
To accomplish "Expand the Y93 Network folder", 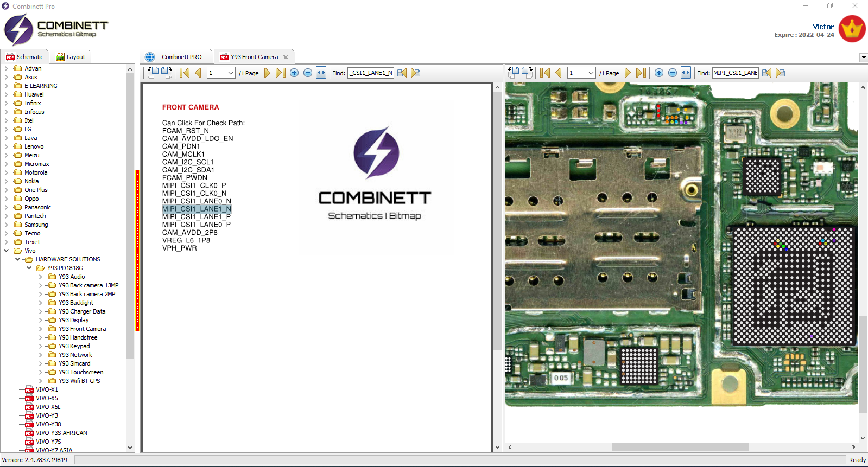I will [x=41, y=355].
